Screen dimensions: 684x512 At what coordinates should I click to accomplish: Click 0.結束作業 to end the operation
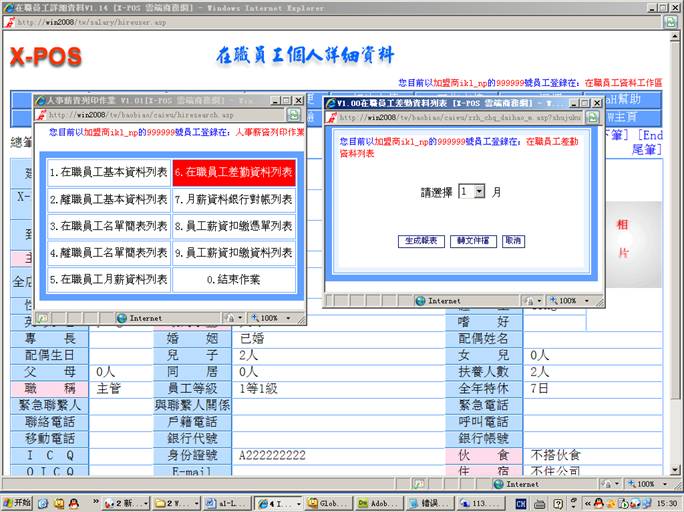[234, 279]
